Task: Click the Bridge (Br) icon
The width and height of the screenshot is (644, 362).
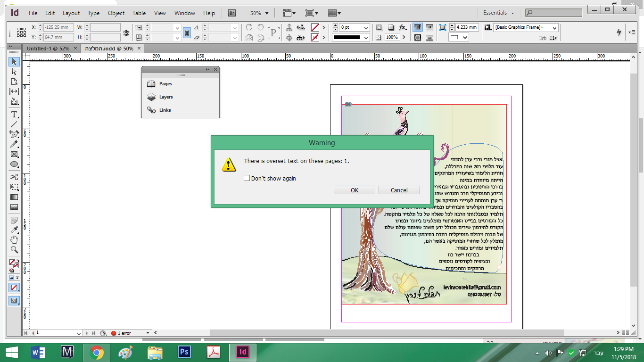Action: (232, 13)
